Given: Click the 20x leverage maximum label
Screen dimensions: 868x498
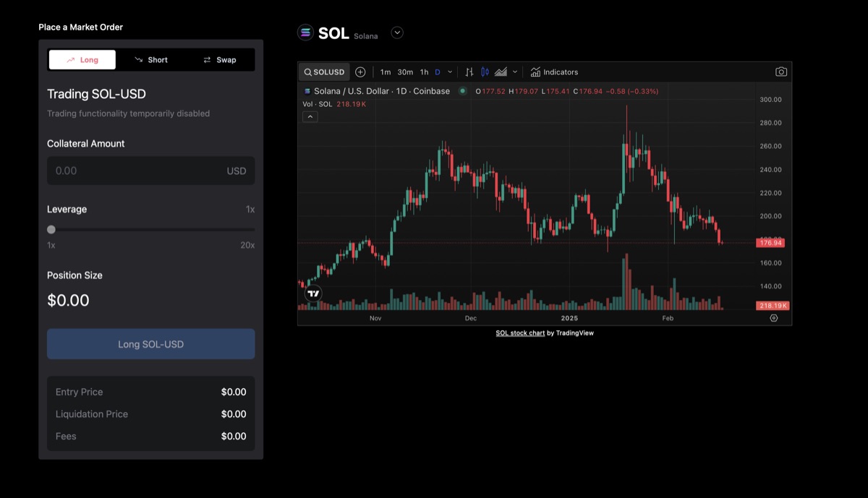Looking at the screenshot, I should pyautogui.click(x=247, y=246).
